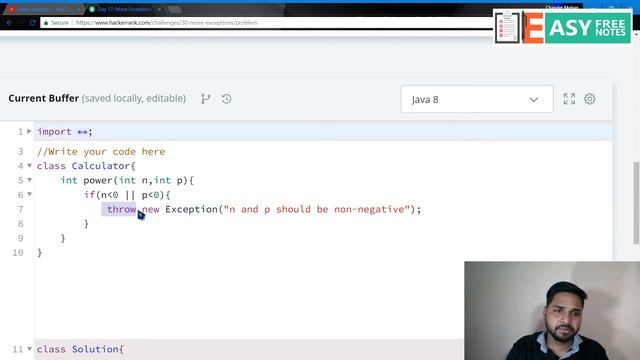The height and width of the screenshot is (360, 640).
Task: Click the browser back arrow
Action: (9, 23)
